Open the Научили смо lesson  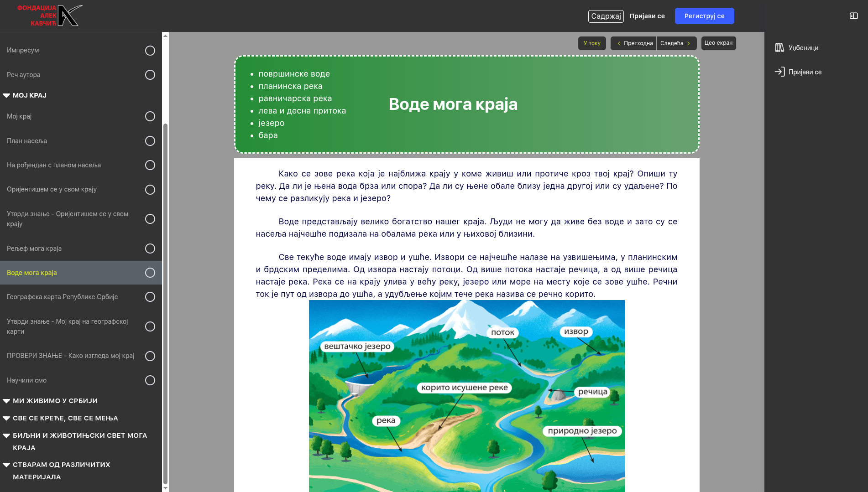pyautogui.click(x=27, y=380)
